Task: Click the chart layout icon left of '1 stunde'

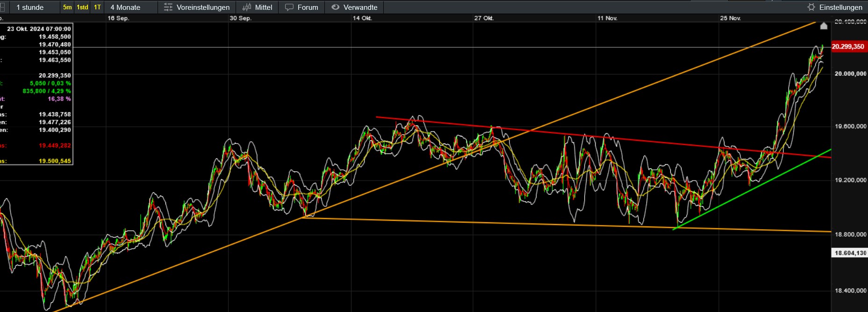Action: point(2,7)
